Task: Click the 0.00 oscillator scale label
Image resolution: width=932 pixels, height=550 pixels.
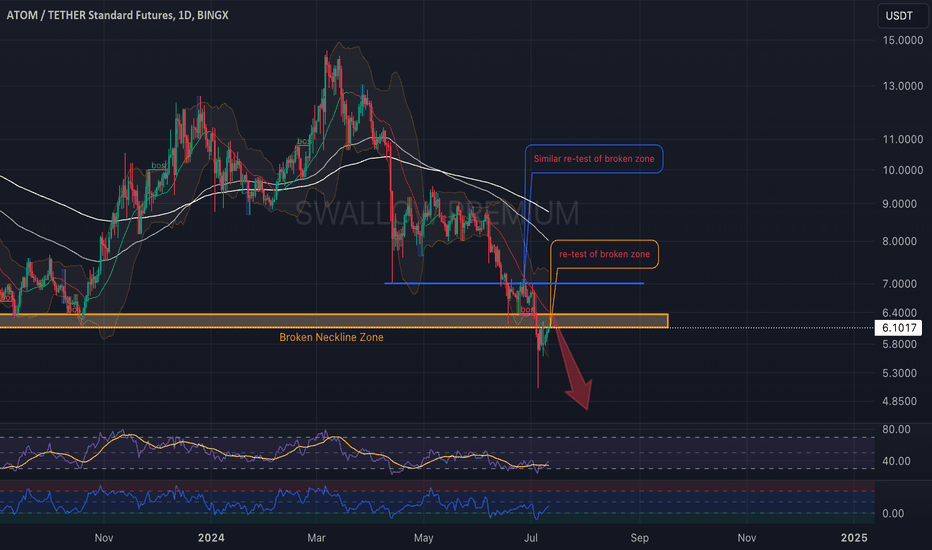Action: click(x=893, y=513)
